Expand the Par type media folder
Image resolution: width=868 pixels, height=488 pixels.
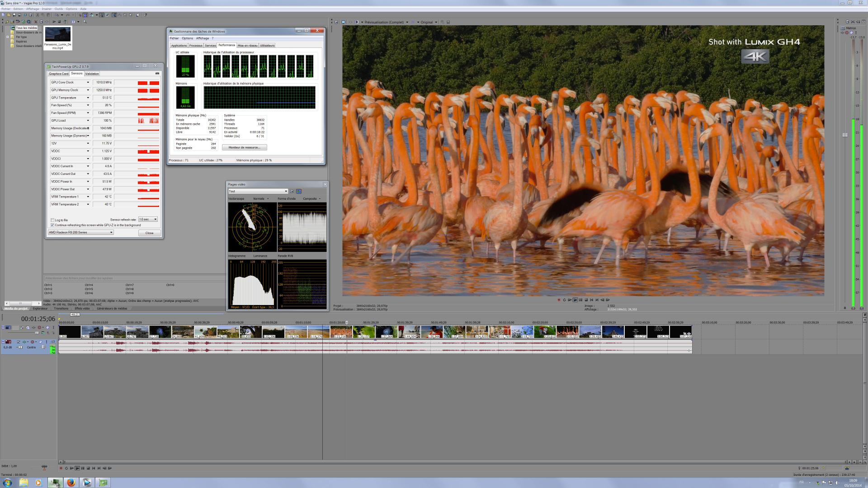(x=8, y=37)
